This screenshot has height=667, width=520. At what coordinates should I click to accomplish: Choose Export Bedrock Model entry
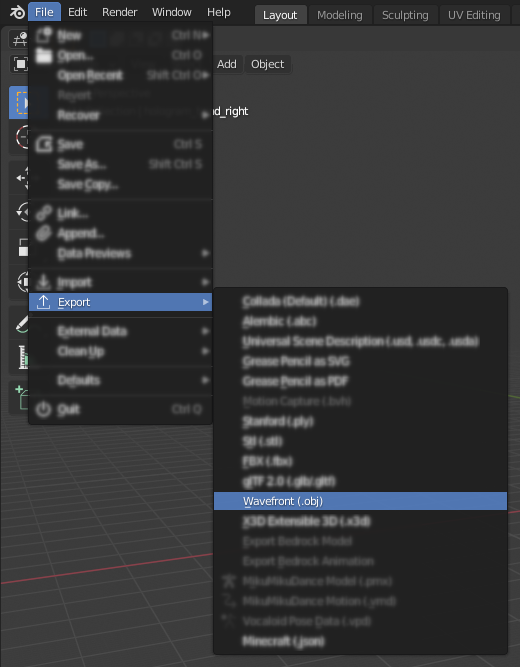[x=360, y=541]
